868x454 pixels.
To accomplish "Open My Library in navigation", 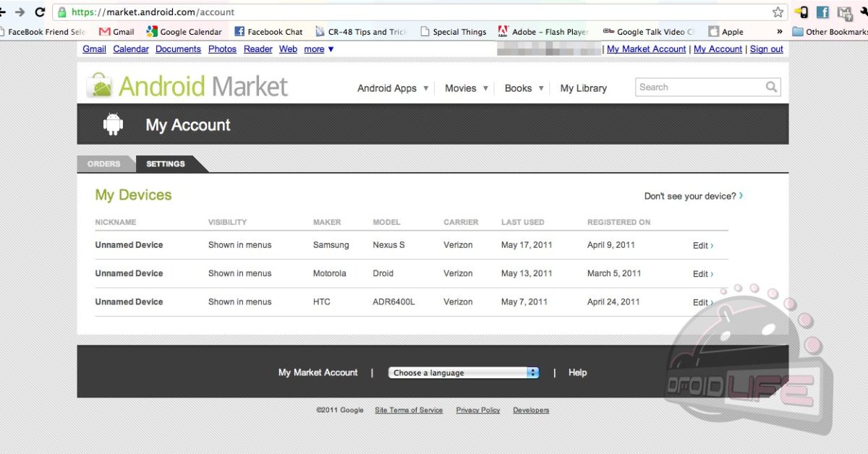I will pyautogui.click(x=583, y=88).
